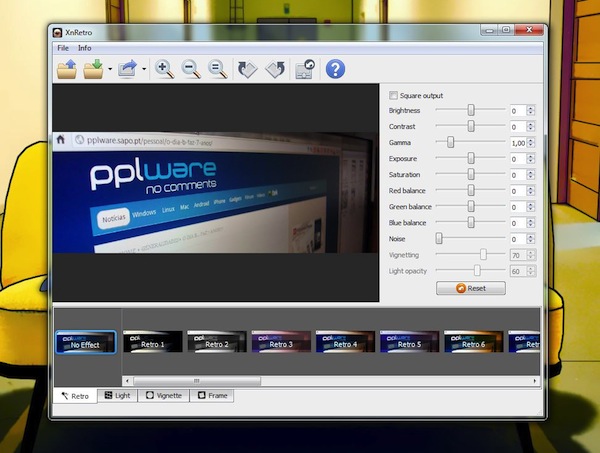This screenshot has height=453, width=600.
Task: Apply the Retro 5 effect thumbnail
Action: pyautogui.click(x=409, y=342)
